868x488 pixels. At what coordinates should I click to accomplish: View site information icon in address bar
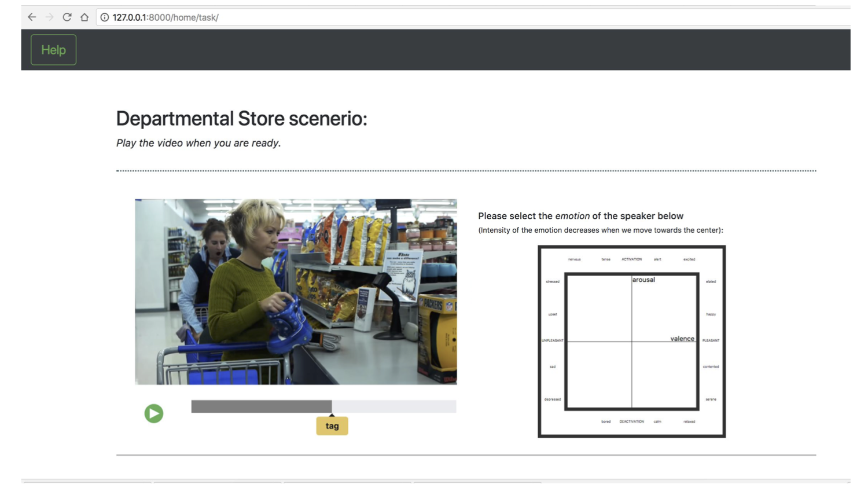105,17
